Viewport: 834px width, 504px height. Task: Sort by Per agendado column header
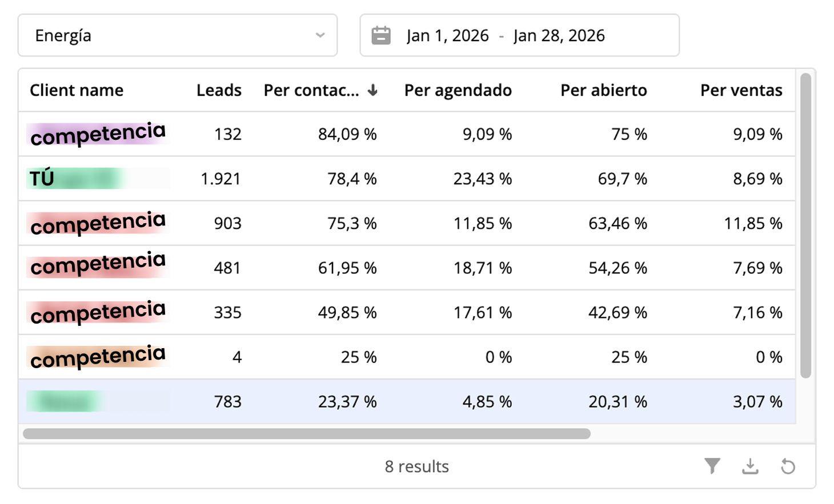coord(458,90)
